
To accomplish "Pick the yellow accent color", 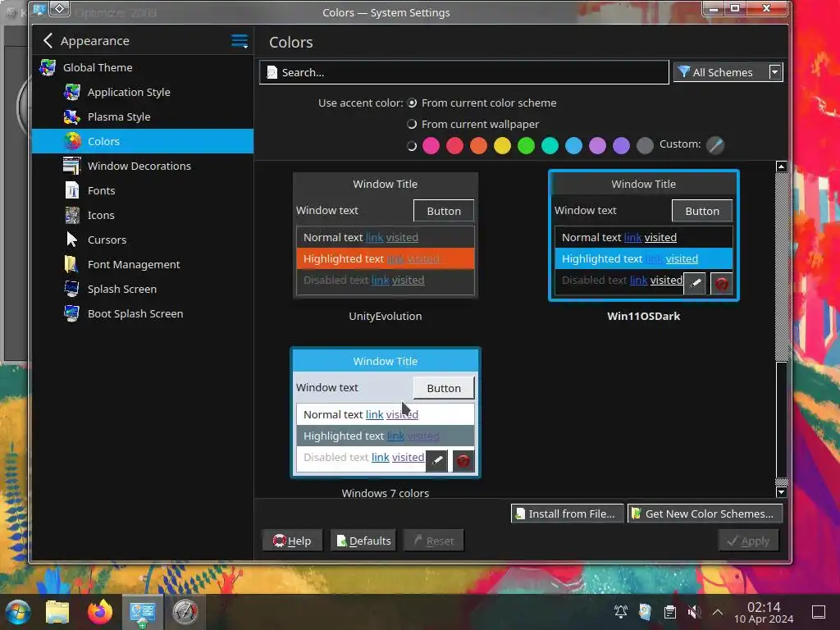I will [x=503, y=145].
